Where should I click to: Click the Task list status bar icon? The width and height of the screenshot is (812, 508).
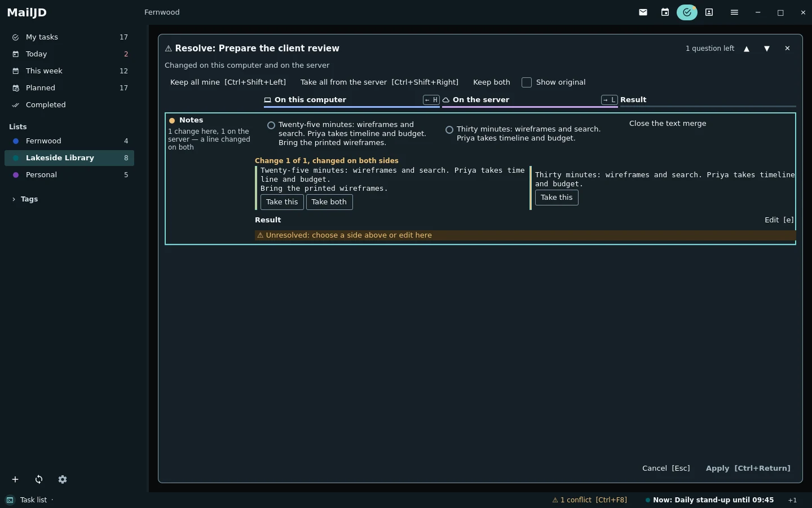coord(10,500)
